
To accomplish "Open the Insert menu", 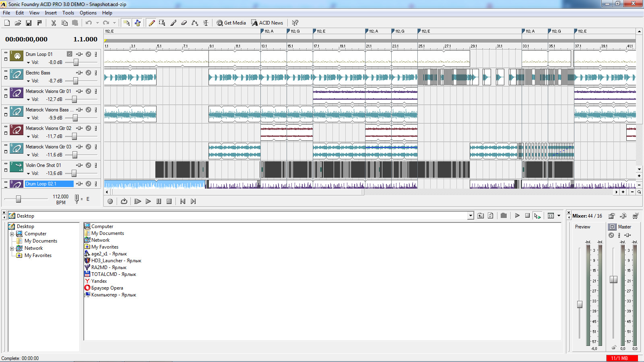I will (51, 13).
